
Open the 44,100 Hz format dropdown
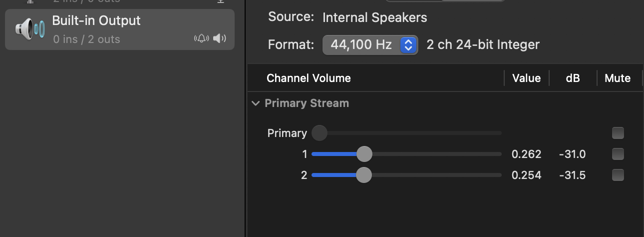369,45
